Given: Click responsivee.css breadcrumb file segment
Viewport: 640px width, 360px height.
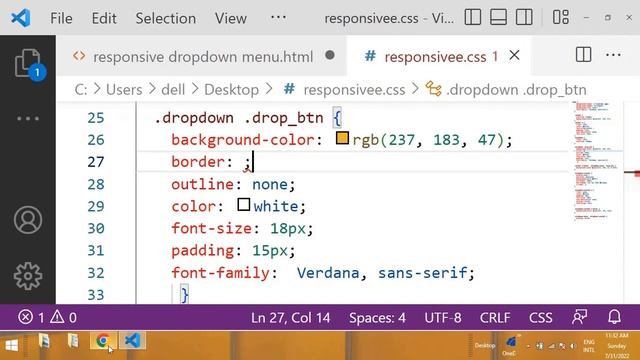Looking at the screenshot, I should pos(354,90).
